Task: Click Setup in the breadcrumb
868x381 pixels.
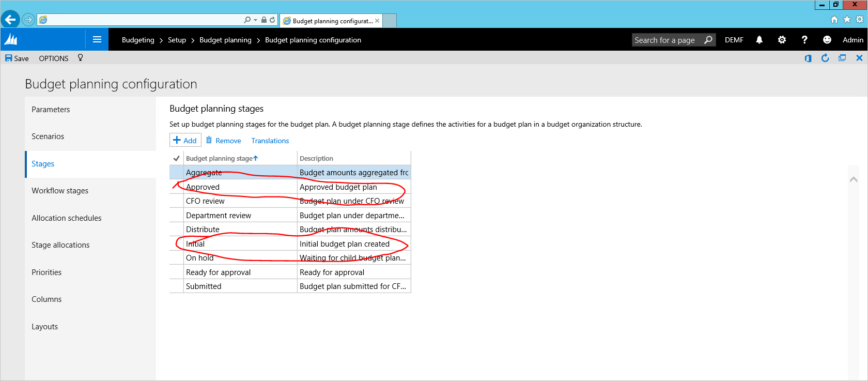Action: tap(177, 40)
